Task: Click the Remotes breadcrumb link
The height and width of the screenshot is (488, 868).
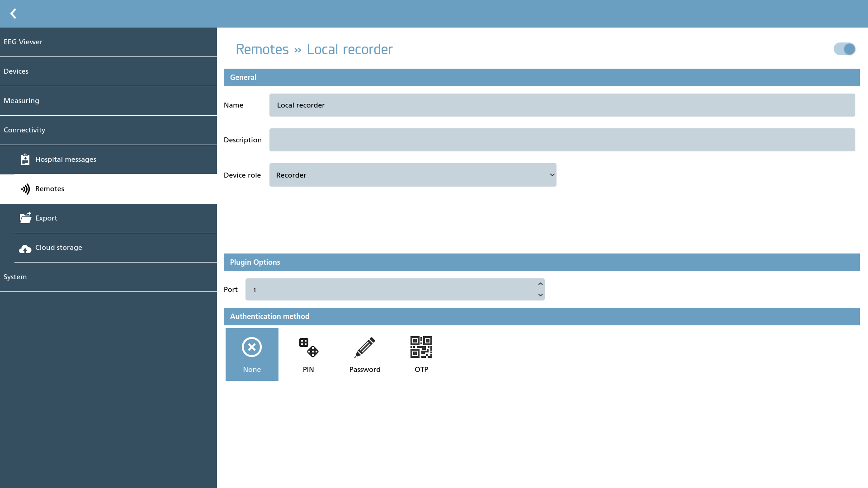Action: [262, 49]
